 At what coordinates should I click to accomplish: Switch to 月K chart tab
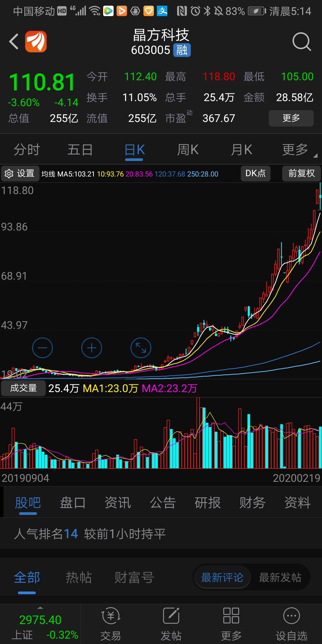241,150
